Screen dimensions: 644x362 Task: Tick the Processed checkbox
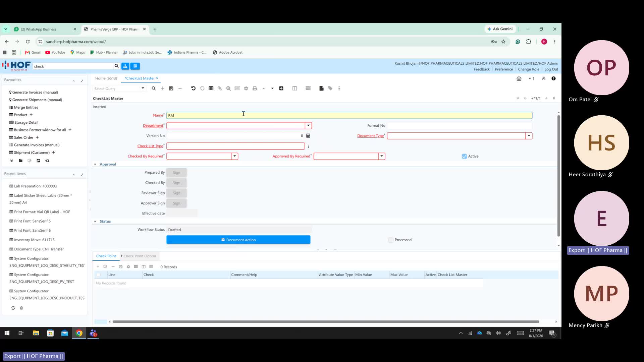391,240
